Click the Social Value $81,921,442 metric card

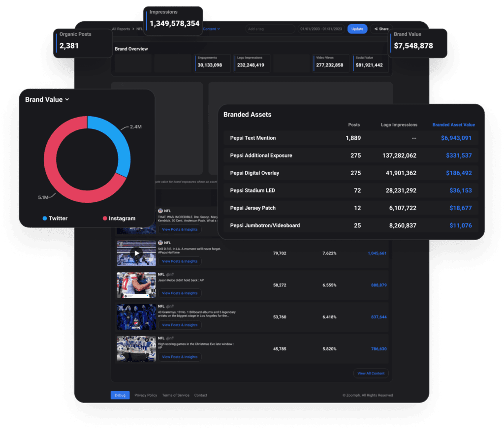coord(370,63)
